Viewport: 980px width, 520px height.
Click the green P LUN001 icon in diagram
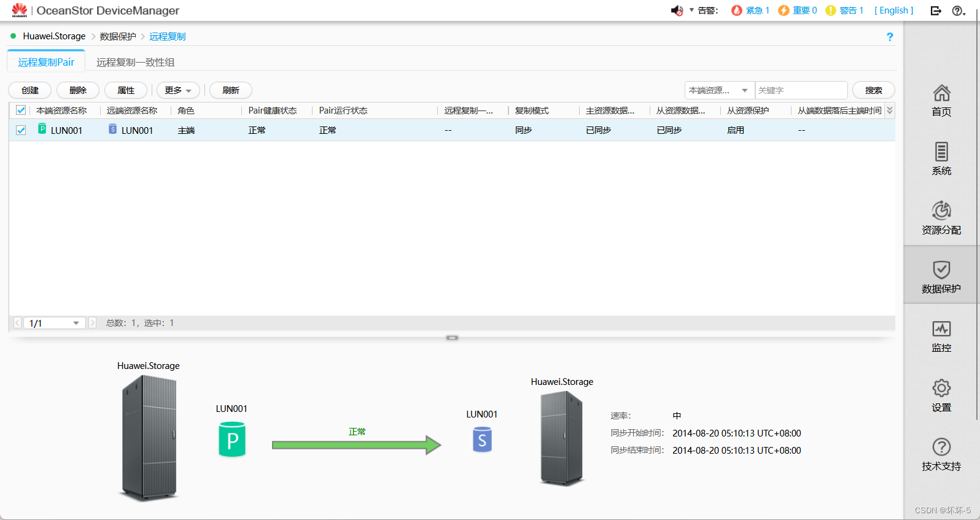[x=232, y=440]
